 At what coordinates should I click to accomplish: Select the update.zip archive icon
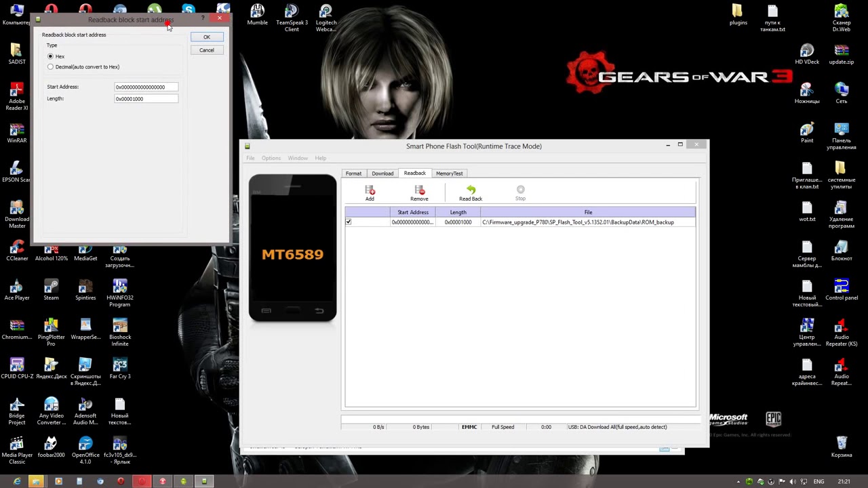point(842,54)
